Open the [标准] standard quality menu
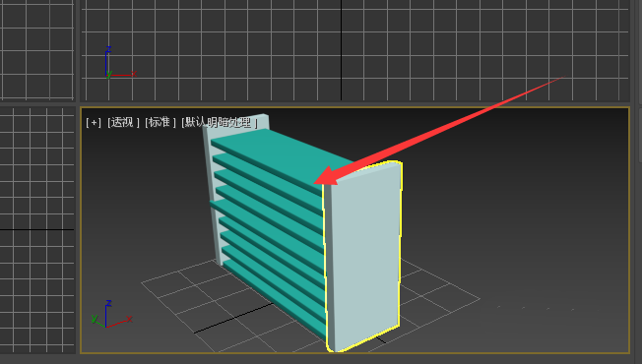This screenshot has width=642, height=364. (x=160, y=122)
